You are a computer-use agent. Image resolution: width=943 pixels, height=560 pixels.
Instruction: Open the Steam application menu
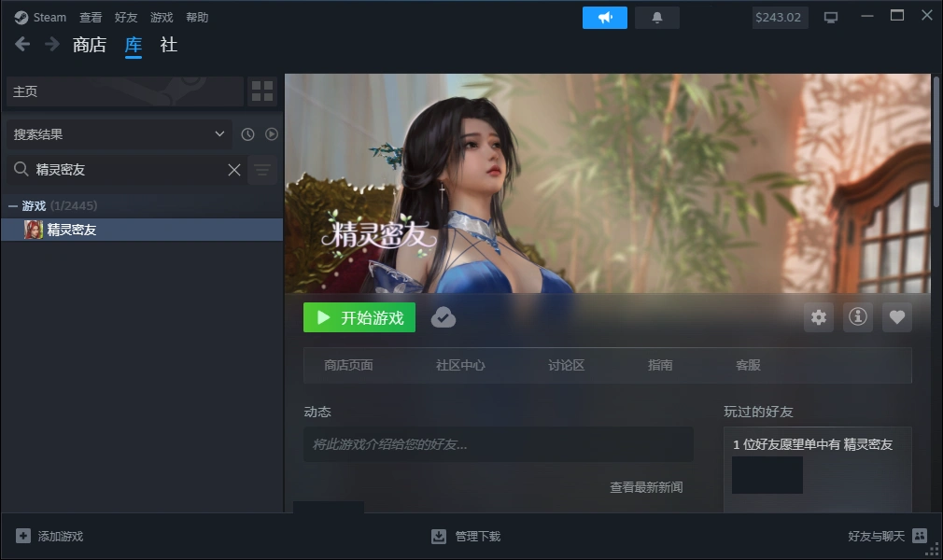pyautogui.click(x=40, y=18)
